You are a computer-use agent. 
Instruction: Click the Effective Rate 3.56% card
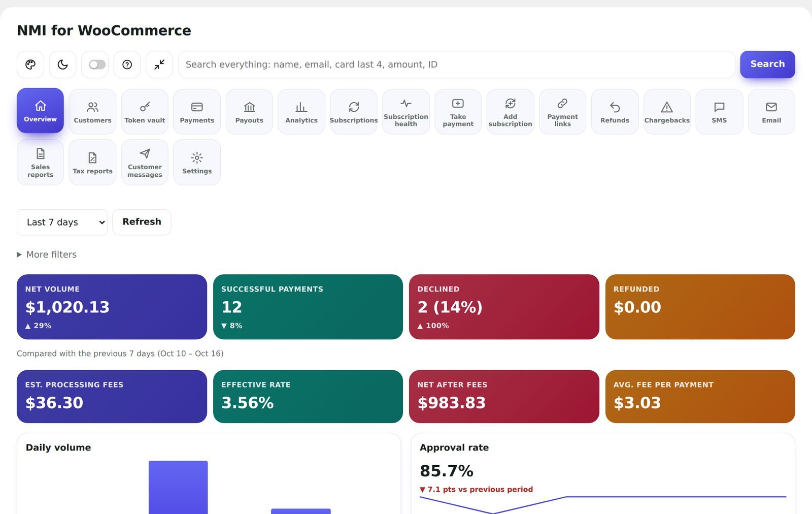pyautogui.click(x=308, y=396)
